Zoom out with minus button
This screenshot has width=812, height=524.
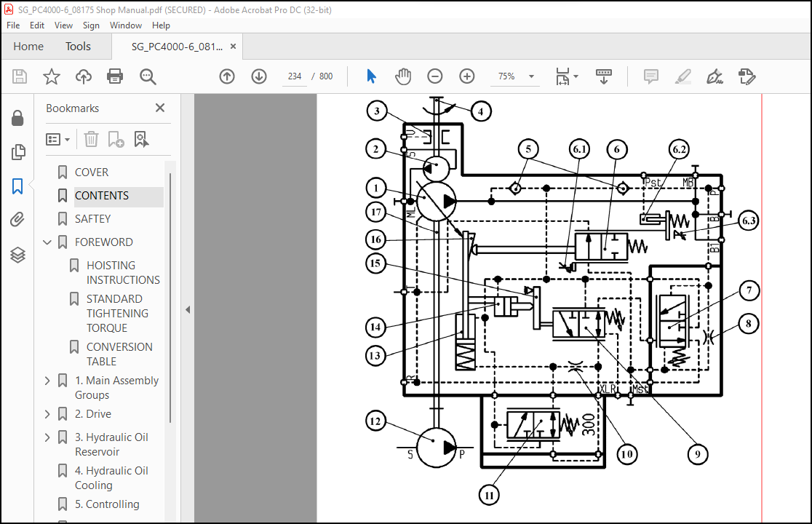[435, 76]
